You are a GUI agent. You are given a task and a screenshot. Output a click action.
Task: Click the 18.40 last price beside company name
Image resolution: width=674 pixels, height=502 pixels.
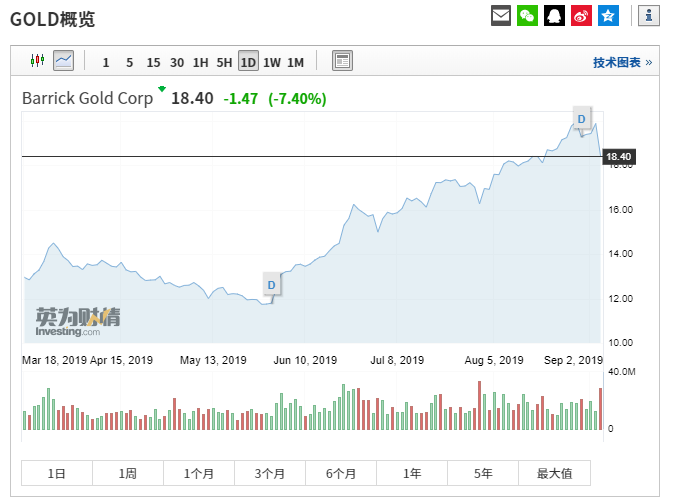pyautogui.click(x=192, y=98)
